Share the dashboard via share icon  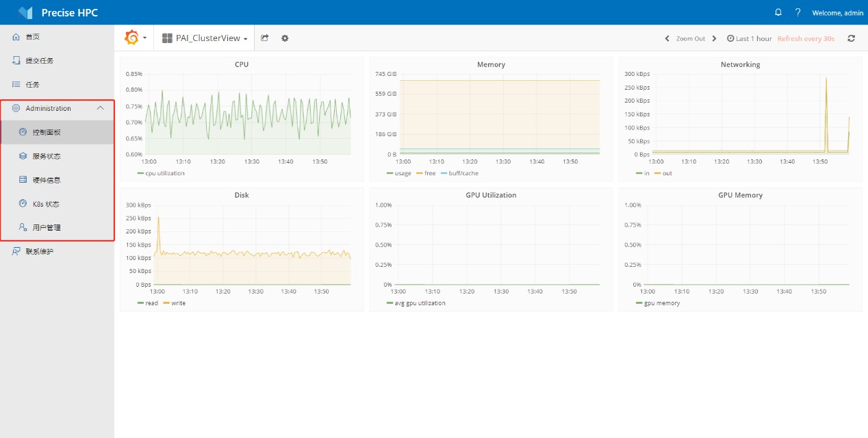(265, 38)
